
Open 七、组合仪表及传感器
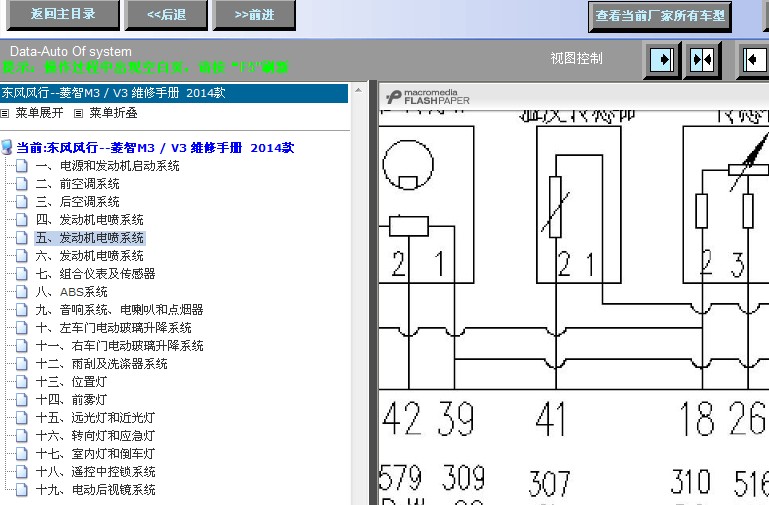(96, 274)
